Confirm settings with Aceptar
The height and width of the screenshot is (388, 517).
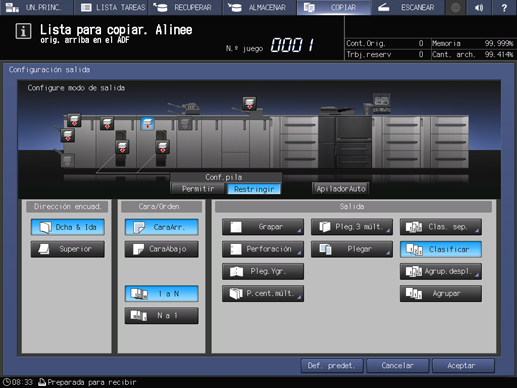(x=463, y=366)
